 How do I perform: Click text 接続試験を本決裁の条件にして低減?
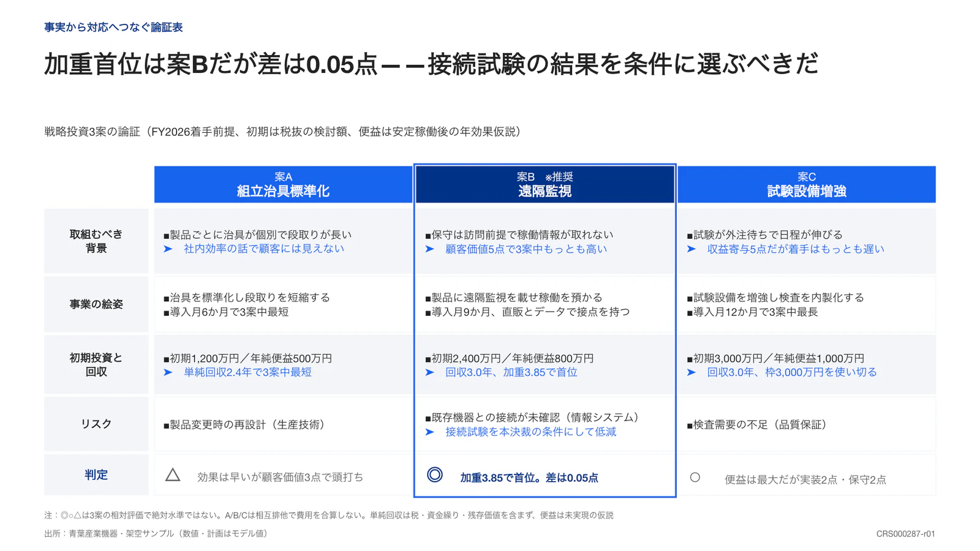tap(531, 432)
